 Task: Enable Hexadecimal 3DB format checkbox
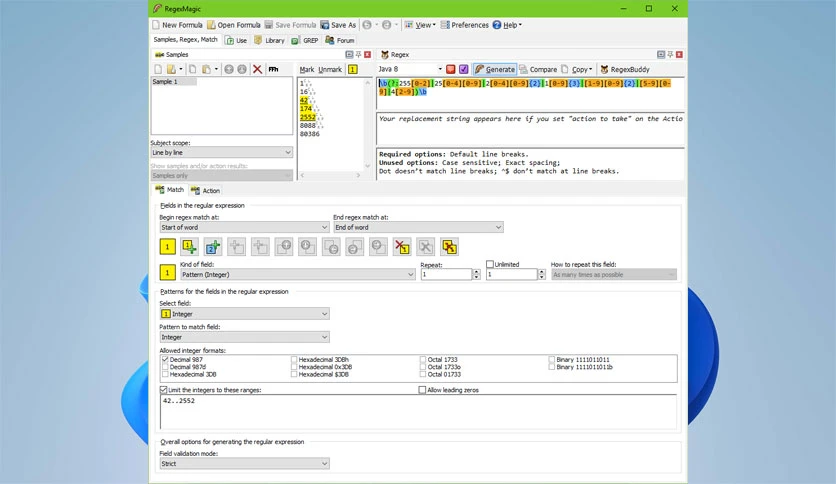click(165, 374)
